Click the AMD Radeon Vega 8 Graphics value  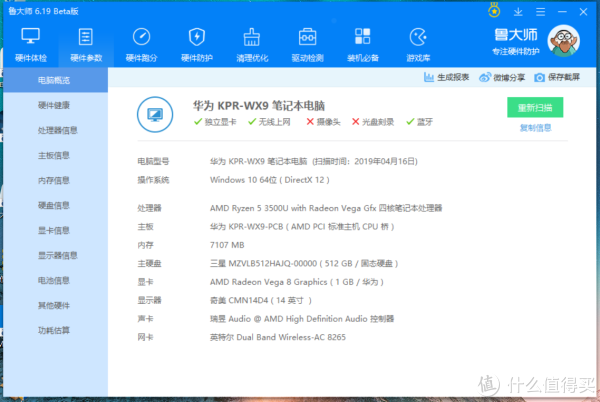(297, 282)
